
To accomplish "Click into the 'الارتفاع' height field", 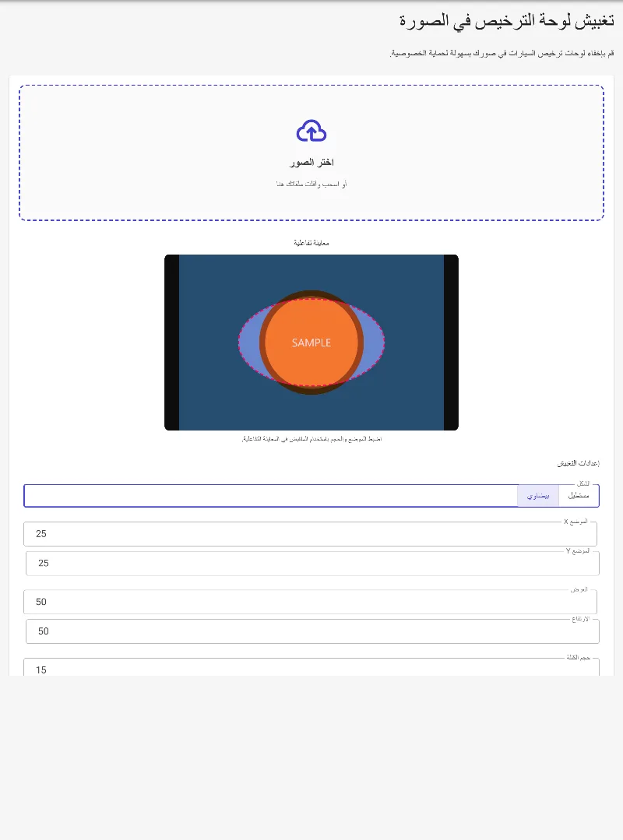I will [312, 631].
